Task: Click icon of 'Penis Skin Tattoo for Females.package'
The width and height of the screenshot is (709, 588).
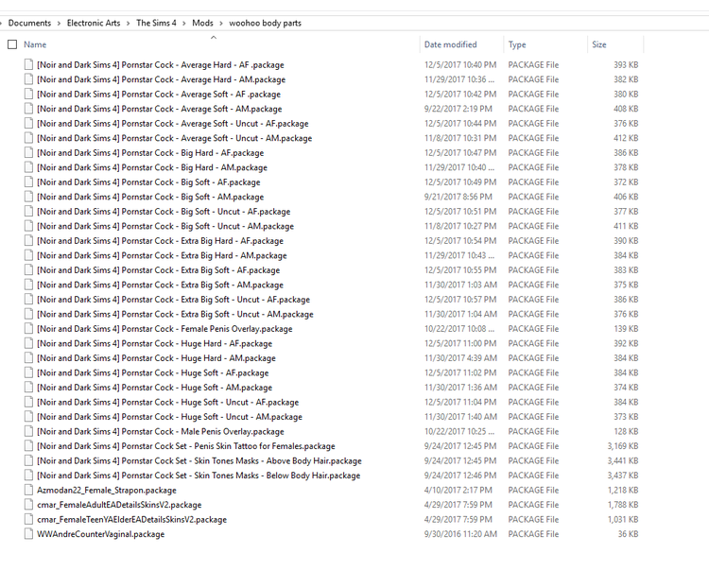Action: click(x=29, y=446)
